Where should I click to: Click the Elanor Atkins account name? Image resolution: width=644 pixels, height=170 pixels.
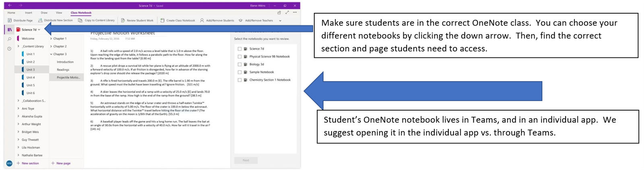pos(257,6)
